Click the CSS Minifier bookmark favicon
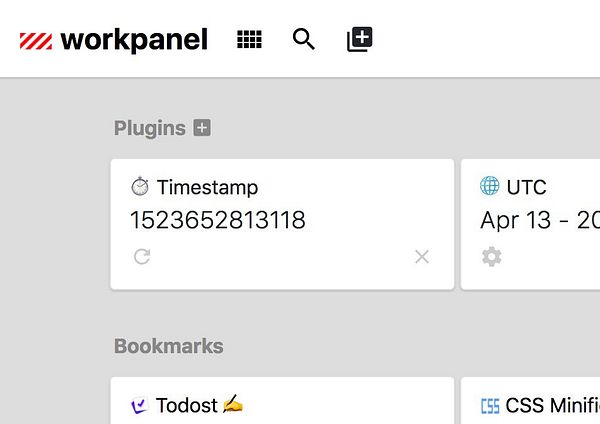600x424 pixels. (x=490, y=405)
